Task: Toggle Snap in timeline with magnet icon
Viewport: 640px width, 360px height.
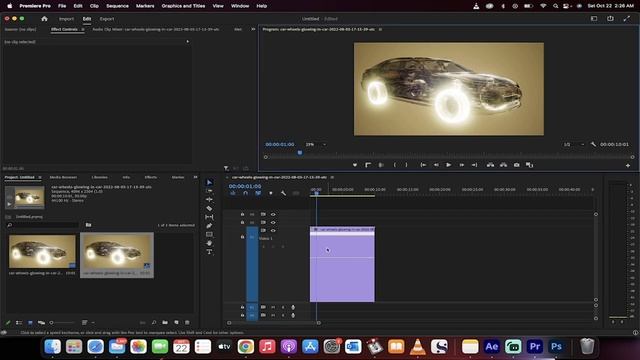Action: pos(245,193)
